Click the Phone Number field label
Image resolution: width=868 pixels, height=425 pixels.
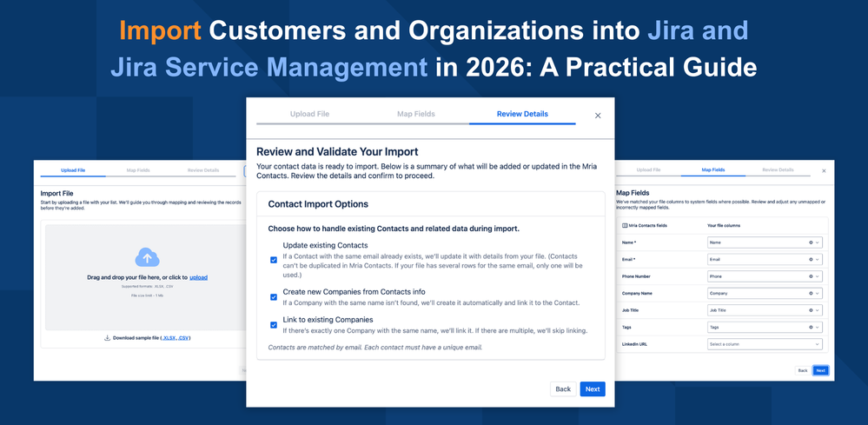pyautogui.click(x=637, y=276)
